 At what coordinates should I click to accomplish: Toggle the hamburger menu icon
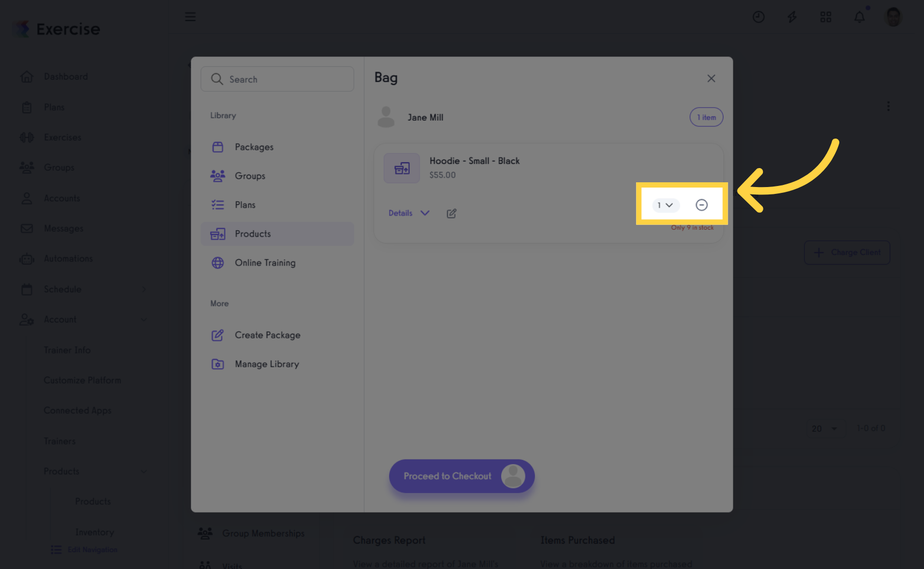coord(190,17)
